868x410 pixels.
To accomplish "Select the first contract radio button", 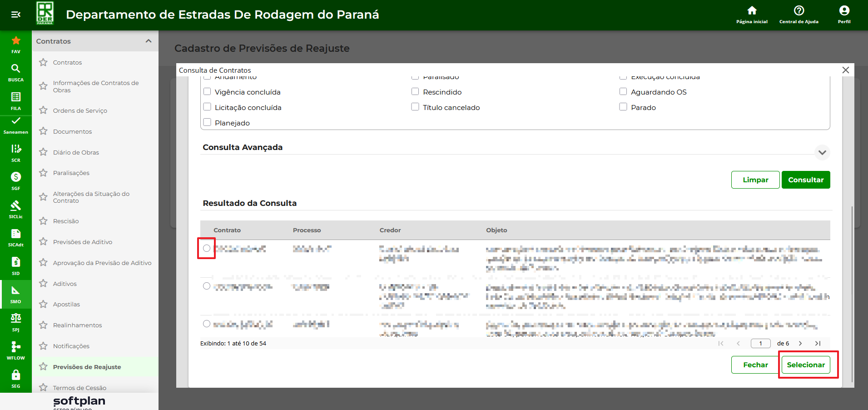I will coord(207,248).
